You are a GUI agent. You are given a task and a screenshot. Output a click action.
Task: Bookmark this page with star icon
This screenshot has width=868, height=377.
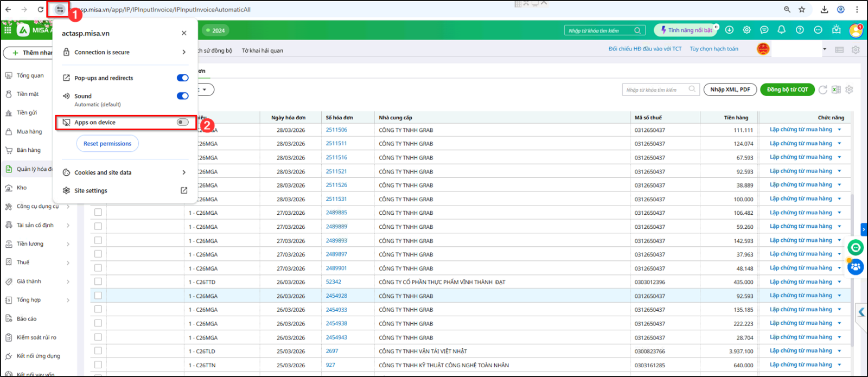tap(802, 9)
